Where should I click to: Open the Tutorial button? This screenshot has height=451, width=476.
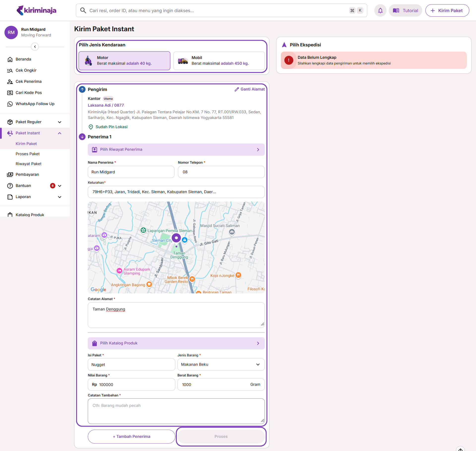pyautogui.click(x=405, y=10)
